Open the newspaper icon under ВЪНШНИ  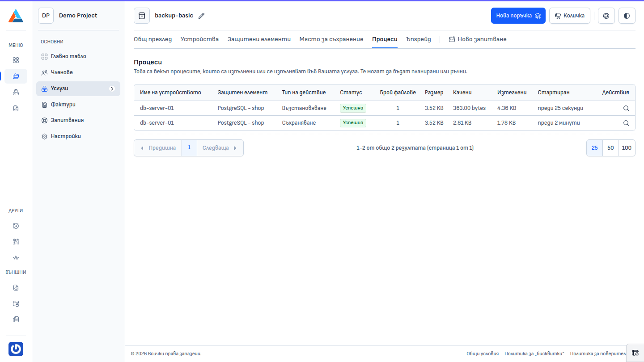tap(16, 320)
